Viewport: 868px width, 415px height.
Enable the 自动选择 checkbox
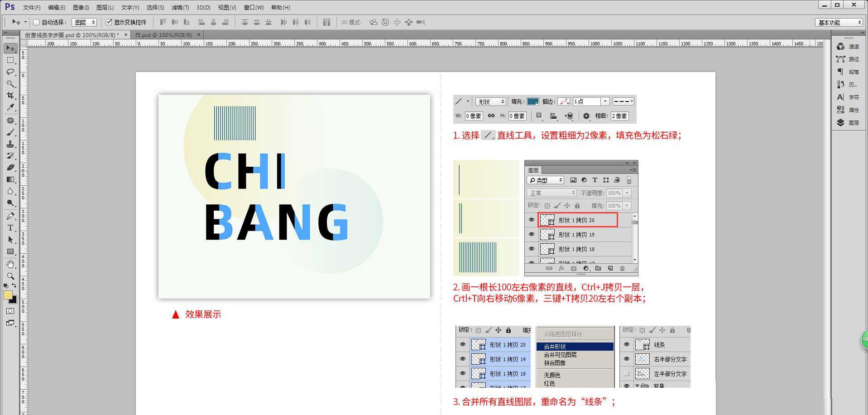click(36, 22)
